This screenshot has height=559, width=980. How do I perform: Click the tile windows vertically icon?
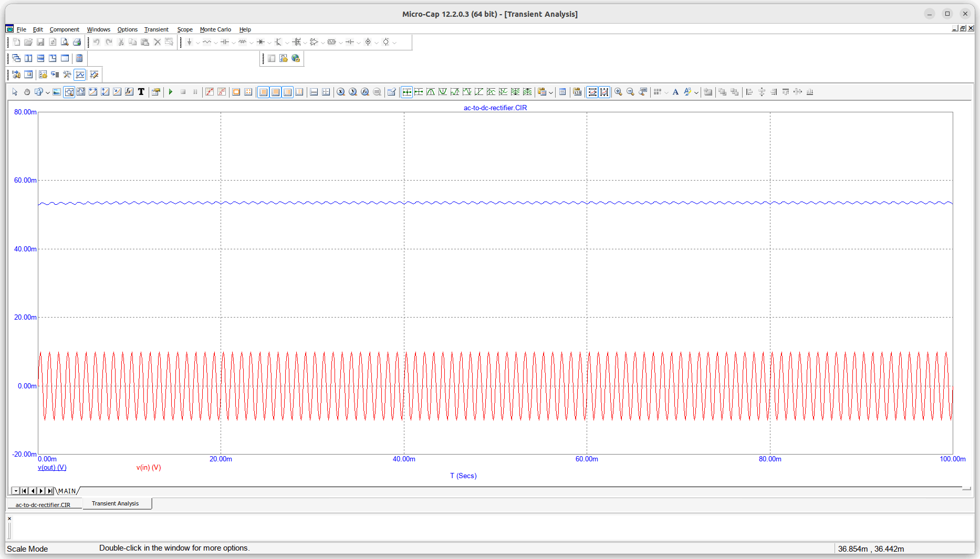(28, 58)
